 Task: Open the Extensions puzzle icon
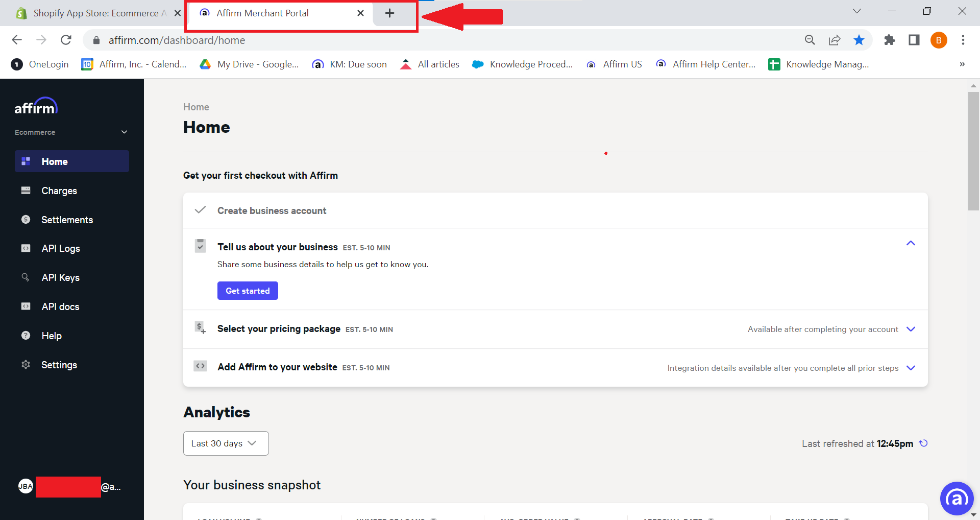click(x=890, y=40)
